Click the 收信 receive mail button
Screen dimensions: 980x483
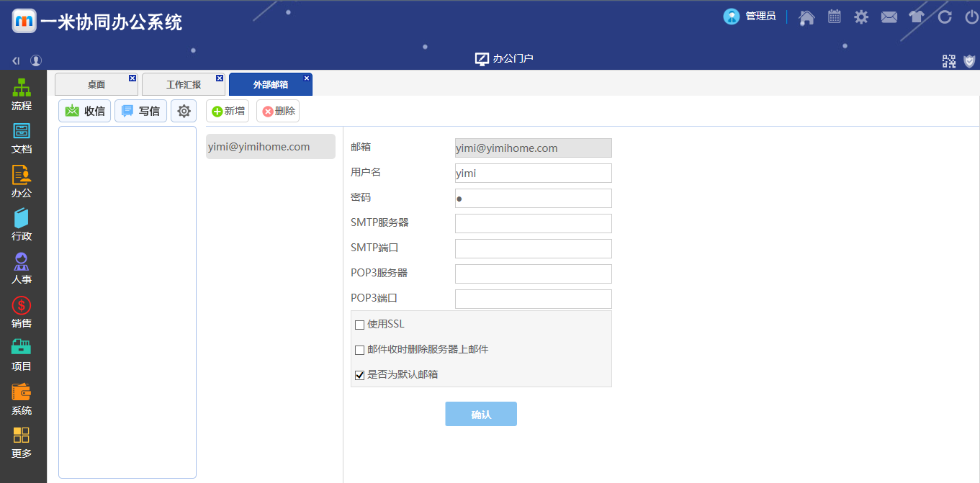(85, 111)
